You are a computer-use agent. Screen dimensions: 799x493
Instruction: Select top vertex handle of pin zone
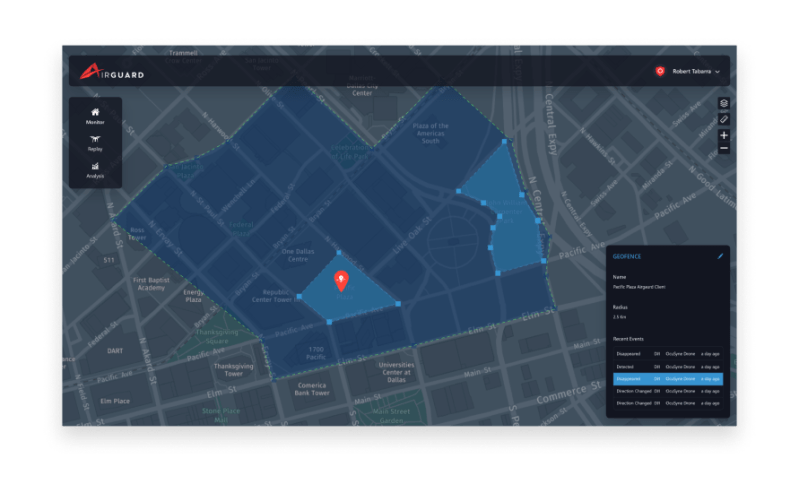339,252
